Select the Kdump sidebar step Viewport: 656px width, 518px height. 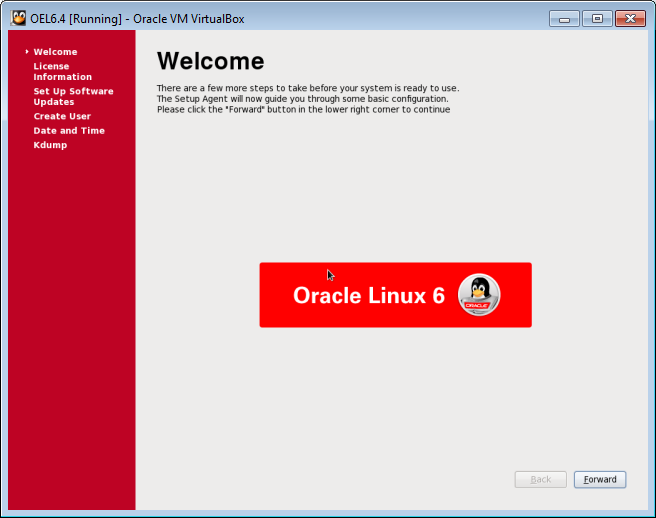pyautogui.click(x=50, y=145)
